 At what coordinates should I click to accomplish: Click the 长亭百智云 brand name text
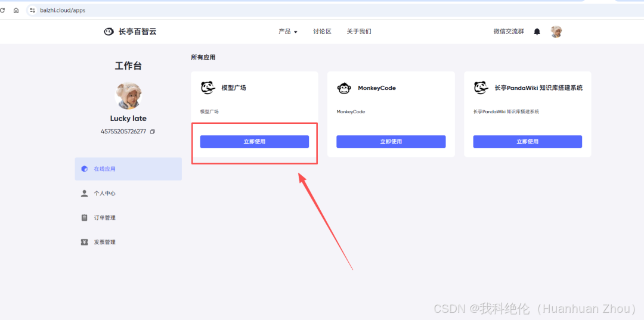click(138, 32)
